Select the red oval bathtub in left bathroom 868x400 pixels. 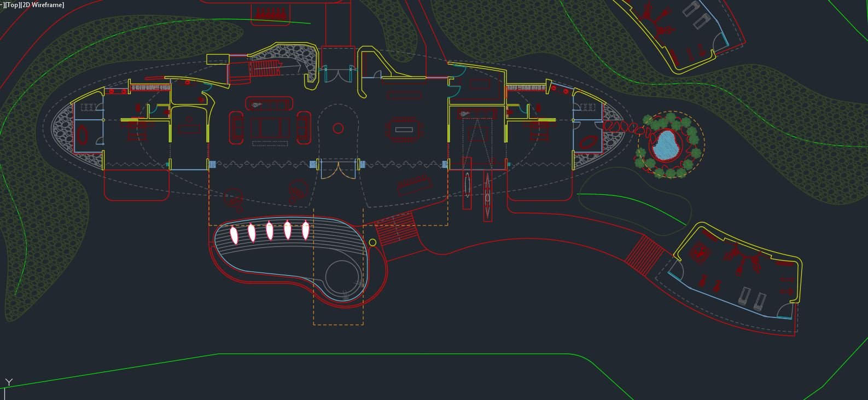[x=83, y=135]
